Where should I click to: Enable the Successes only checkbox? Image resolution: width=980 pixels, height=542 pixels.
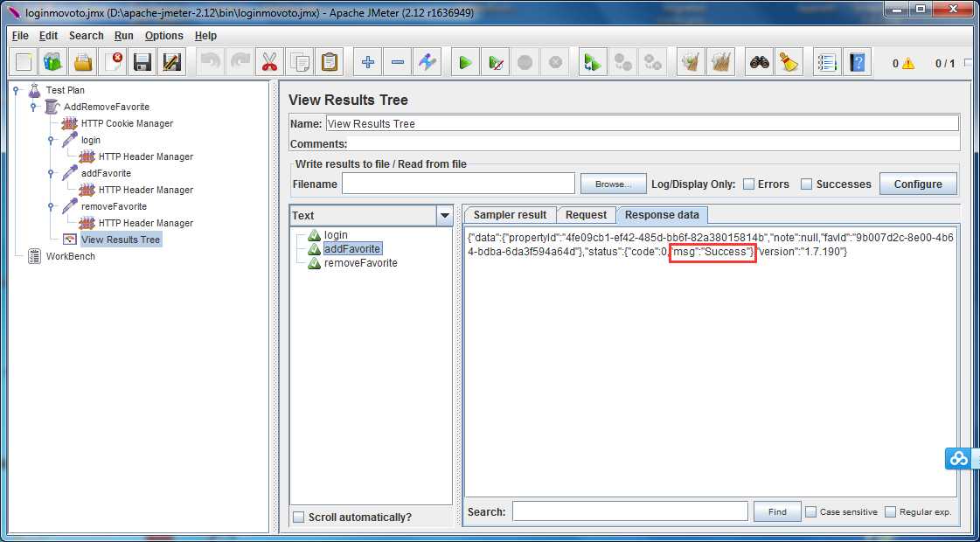[806, 184]
